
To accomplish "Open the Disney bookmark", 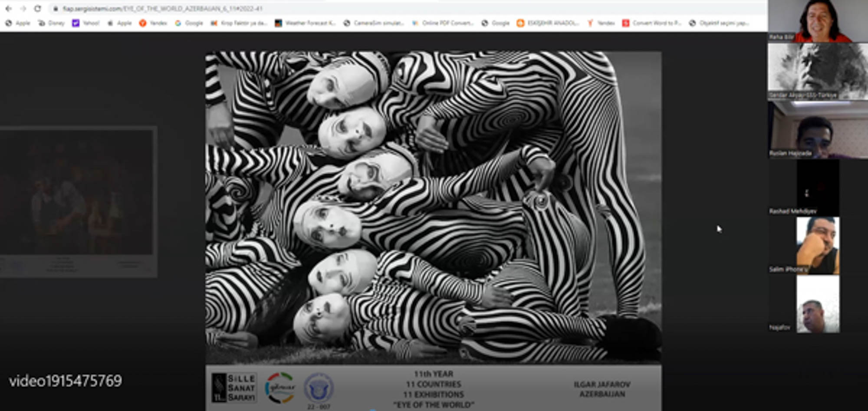I will [x=51, y=23].
